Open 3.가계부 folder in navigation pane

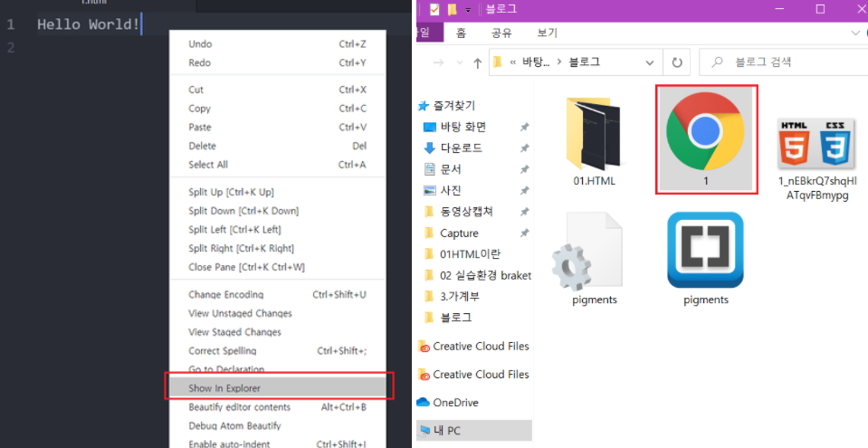[x=460, y=296]
